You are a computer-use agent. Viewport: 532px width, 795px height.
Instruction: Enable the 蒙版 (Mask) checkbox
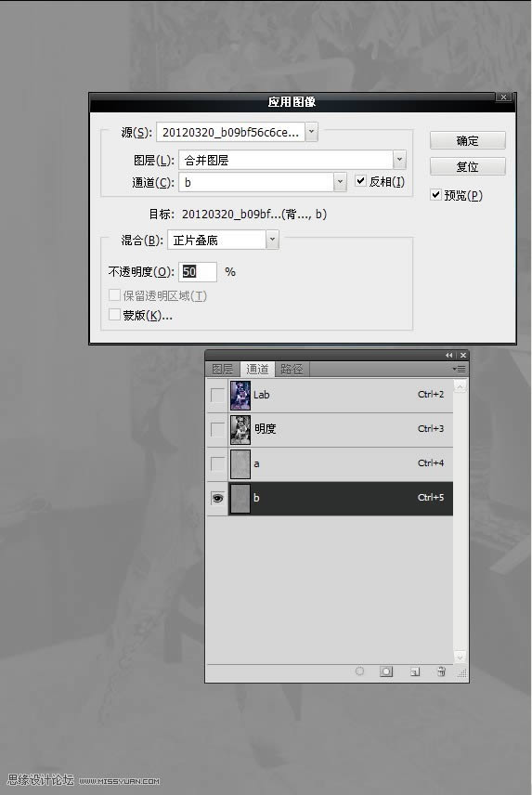[x=114, y=315]
